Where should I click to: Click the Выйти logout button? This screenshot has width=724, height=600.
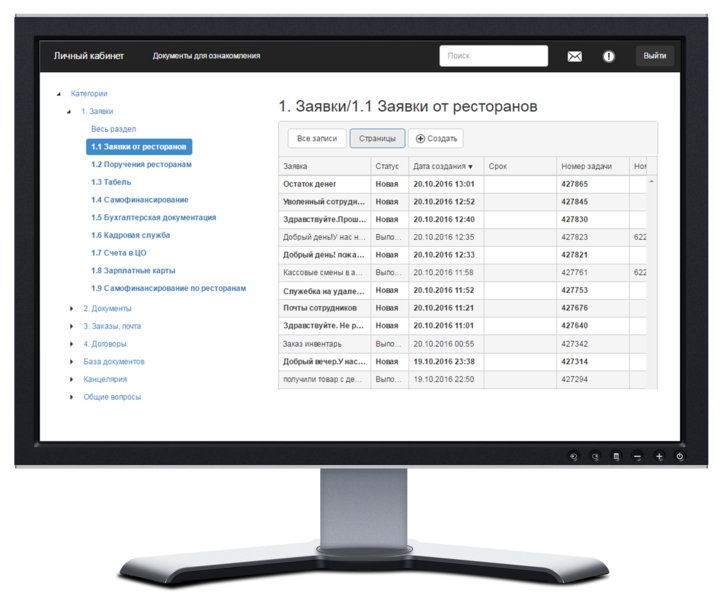coord(655,56)
